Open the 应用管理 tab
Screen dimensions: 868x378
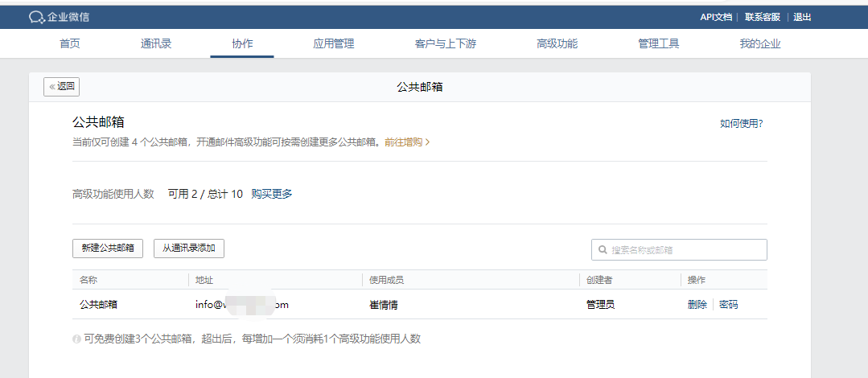point(333,43)
